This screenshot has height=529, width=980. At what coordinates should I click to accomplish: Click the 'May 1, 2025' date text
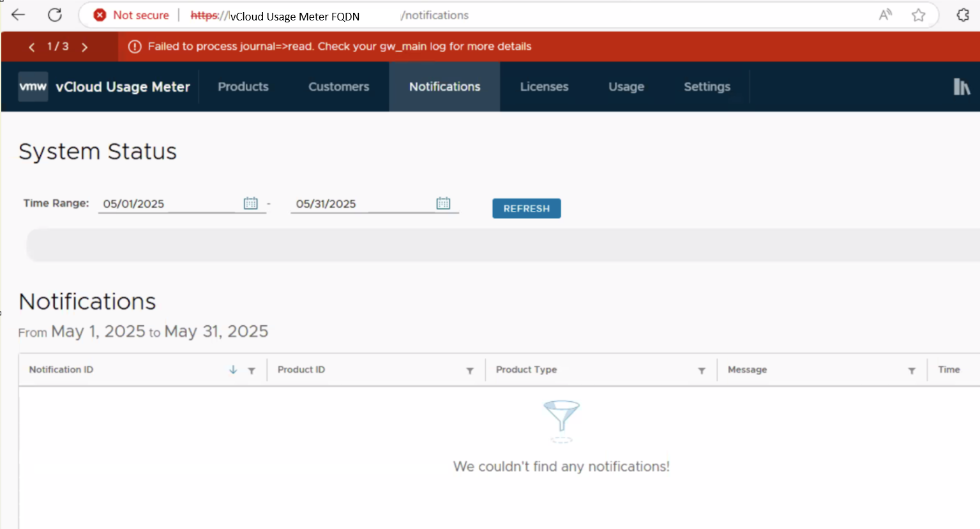pyautogui.click(x=98, y=332)
